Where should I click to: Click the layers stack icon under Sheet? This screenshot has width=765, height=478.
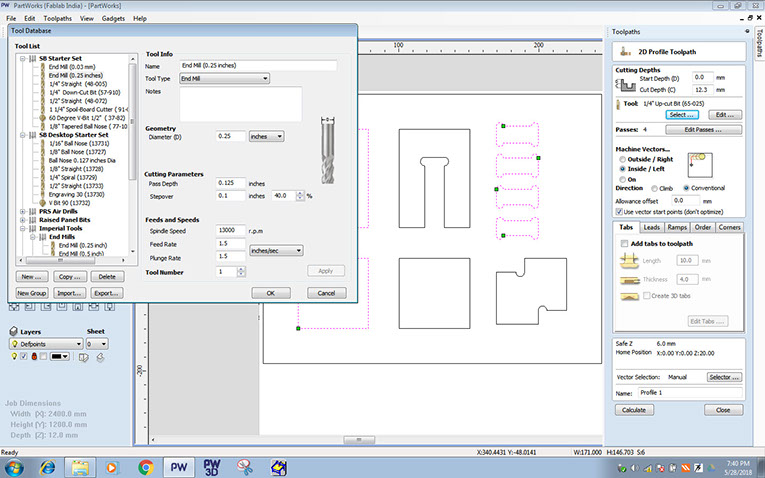pyautogui.click(x=100, y=357)
